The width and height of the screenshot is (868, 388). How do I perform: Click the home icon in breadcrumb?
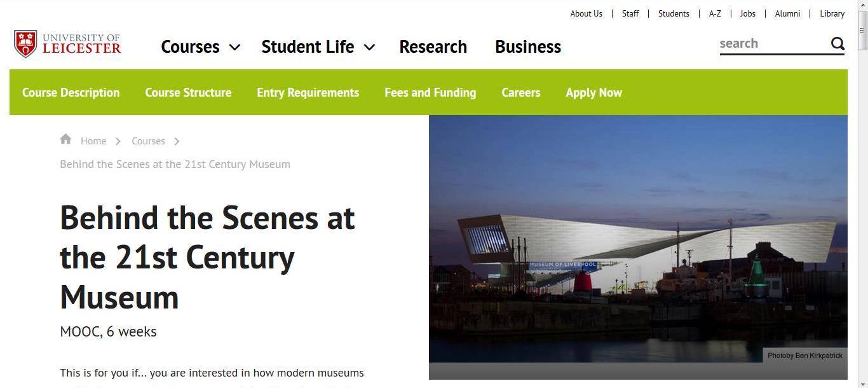point(65,139)
